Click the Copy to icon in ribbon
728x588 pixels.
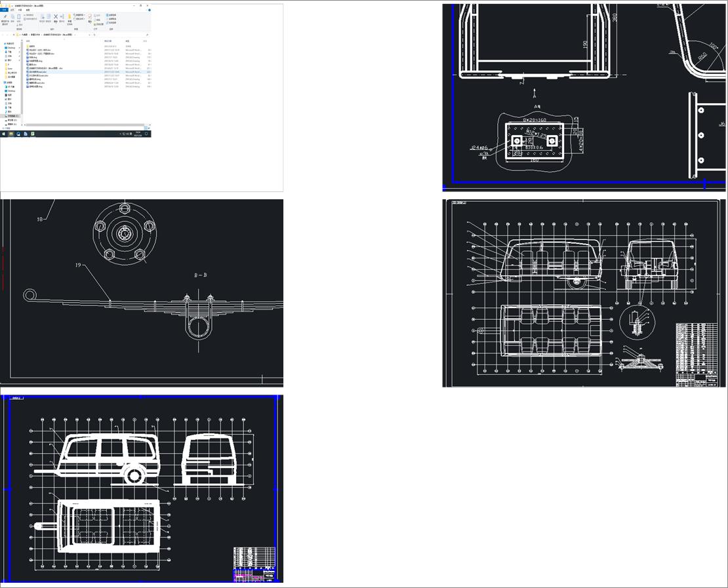point(49,16)
